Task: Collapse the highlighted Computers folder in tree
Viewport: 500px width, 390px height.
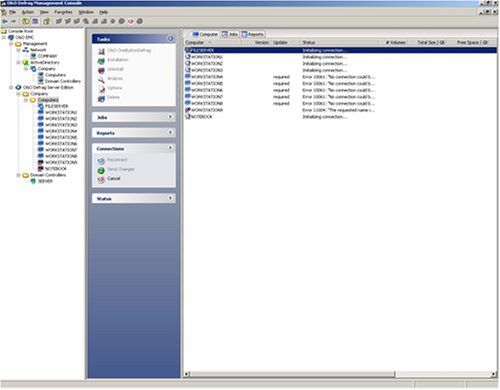Action: pos(26,100)
